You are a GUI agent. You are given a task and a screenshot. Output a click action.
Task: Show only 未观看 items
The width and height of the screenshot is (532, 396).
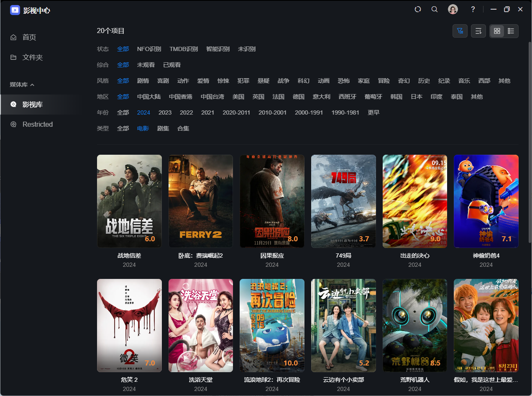pos(146,65)
